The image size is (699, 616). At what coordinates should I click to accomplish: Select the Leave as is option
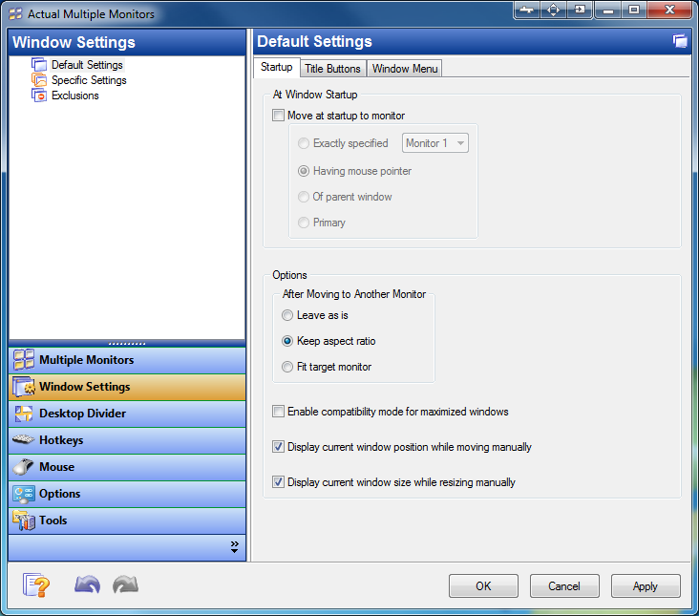[287, 315]
